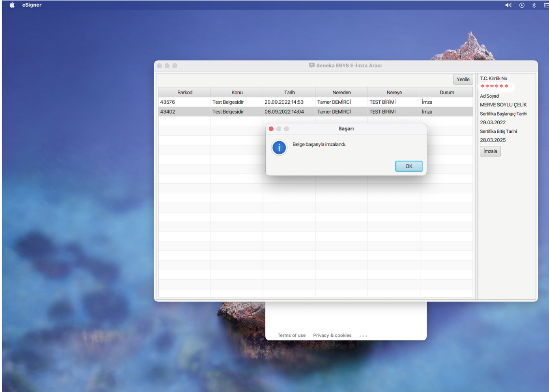Close the Başarı dialog with red button
Screen dimensions: 549x392
click(271, 129)
